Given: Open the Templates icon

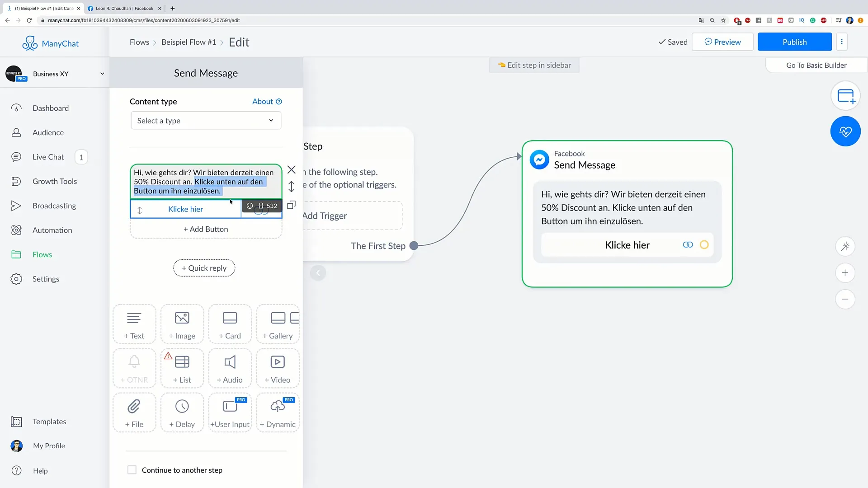Looking at the screenshot, I should pyautogui.click(x=16, y=422).
